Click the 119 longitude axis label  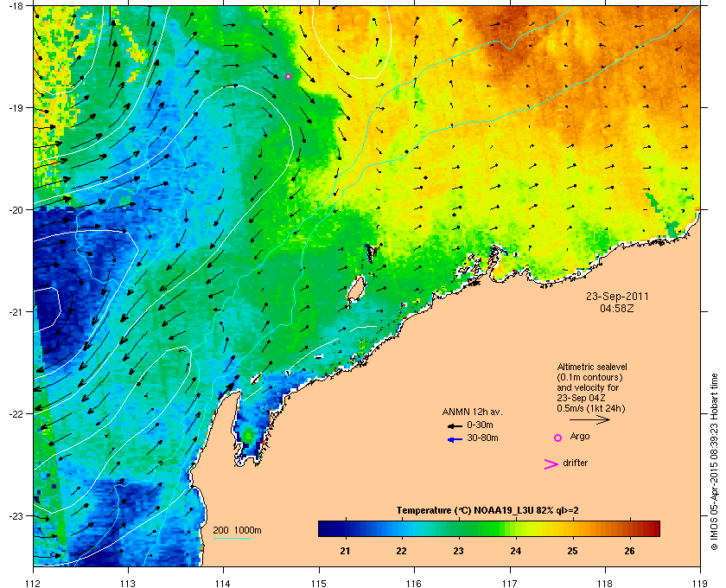tap(701, 583)
